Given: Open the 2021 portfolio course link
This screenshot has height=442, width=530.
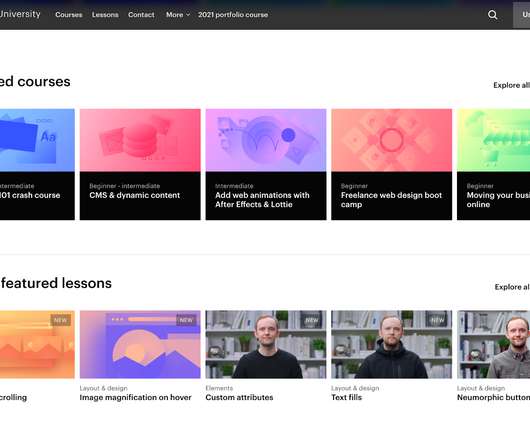Looking at the screenshot, I should (233, 15).
